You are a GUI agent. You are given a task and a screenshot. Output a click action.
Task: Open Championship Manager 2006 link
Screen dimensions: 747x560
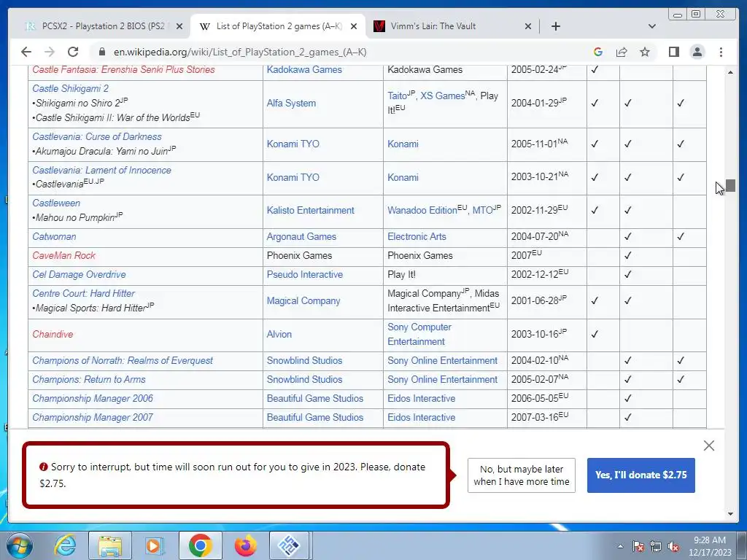[93, 399]
